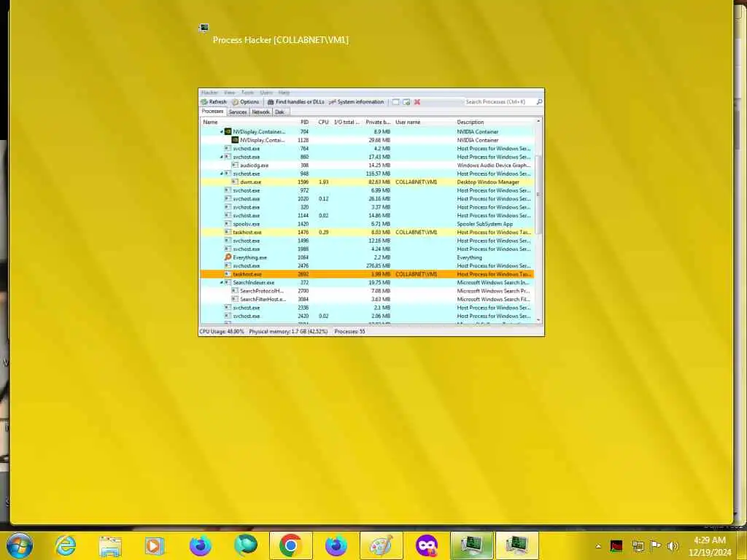The image size is (747, 560).
Task: Click the SearchProtocolHost process icon
Action: [235, 290]
